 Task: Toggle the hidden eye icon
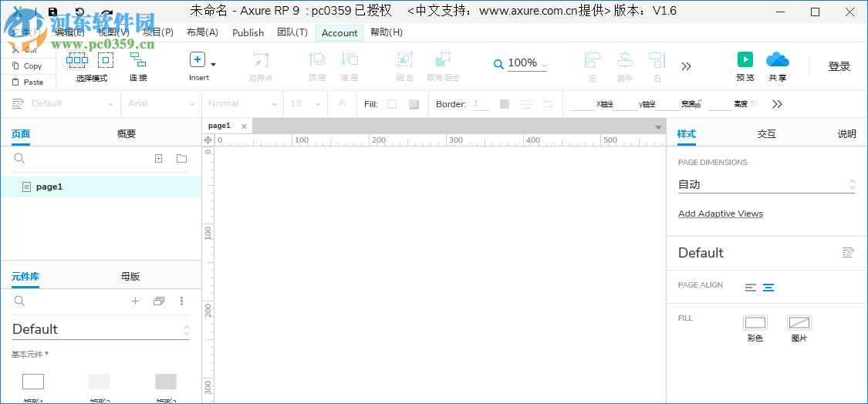click(x=753, y=103)
